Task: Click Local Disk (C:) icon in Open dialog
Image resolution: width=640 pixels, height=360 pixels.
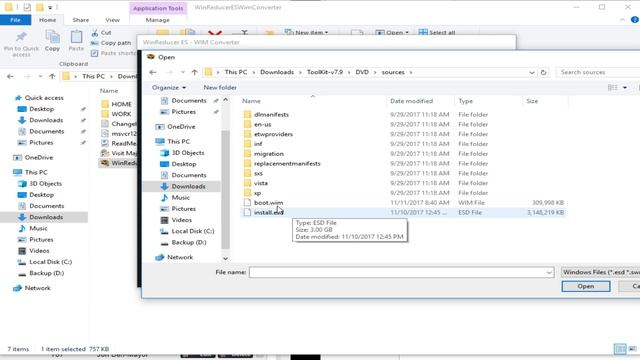Action: click(164, 231)
